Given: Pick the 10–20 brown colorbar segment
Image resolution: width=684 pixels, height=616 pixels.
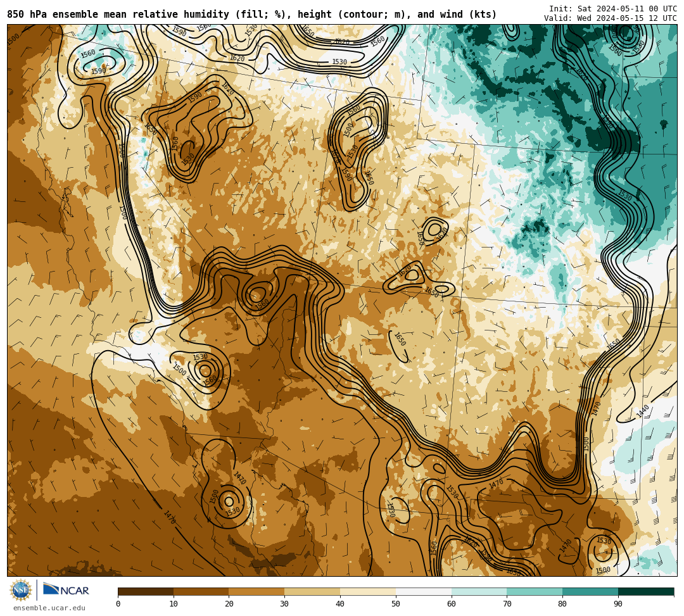Looking at the screenshot, I should point(201,591).
